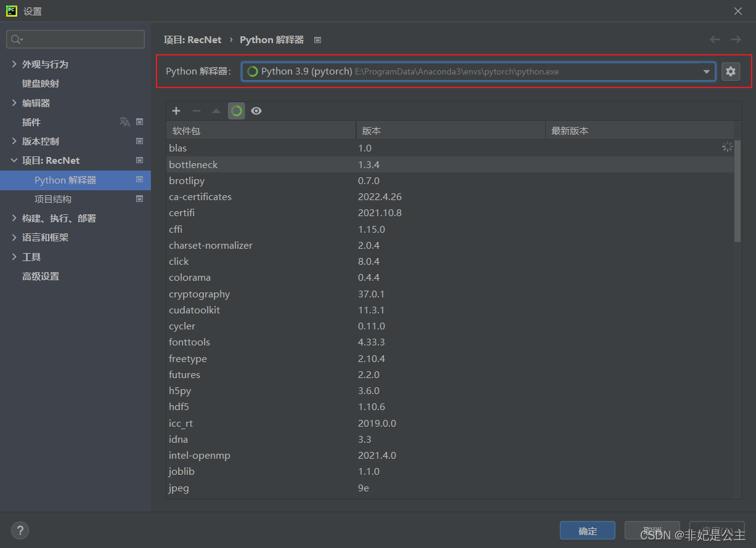Image resolution: width=756 pixels, height=548 pixels.
Task: Select the click package row
Action: pos(450,261)
